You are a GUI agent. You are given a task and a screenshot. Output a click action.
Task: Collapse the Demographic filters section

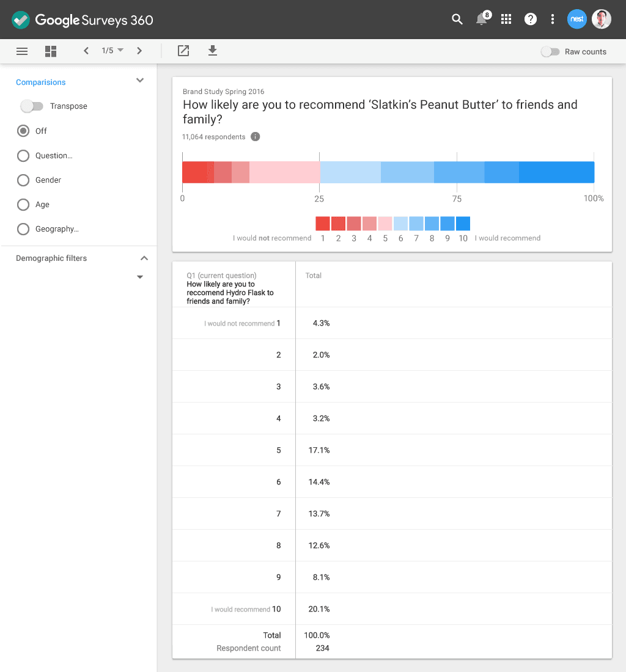point(144,258)
